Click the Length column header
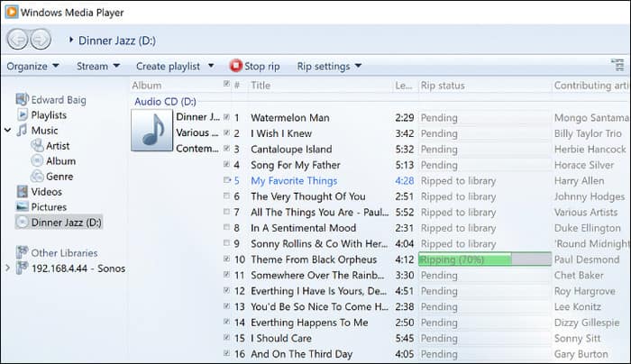 point(404,86)
